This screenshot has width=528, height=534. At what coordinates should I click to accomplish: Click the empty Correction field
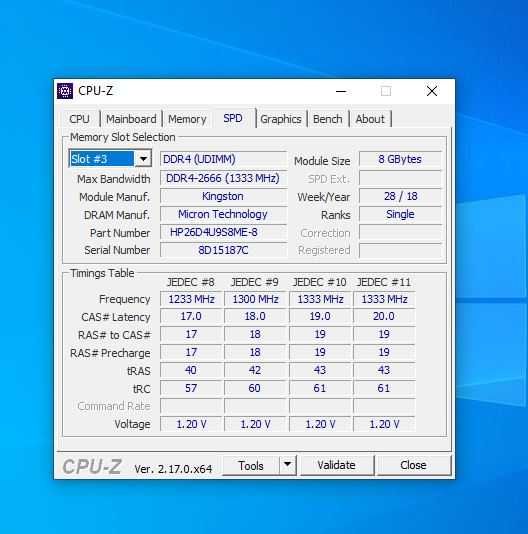tap(400, 232)
